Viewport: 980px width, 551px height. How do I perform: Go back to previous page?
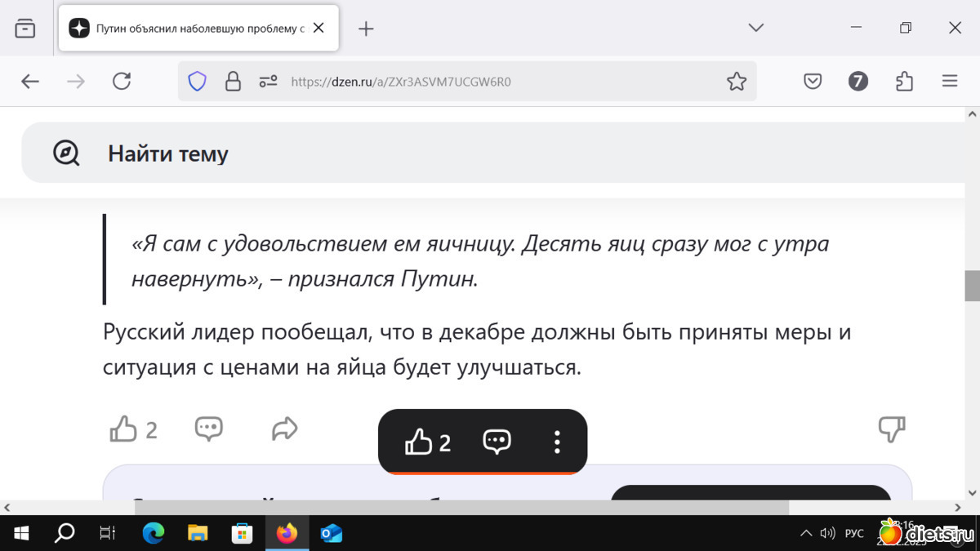[x=30, y=82]
